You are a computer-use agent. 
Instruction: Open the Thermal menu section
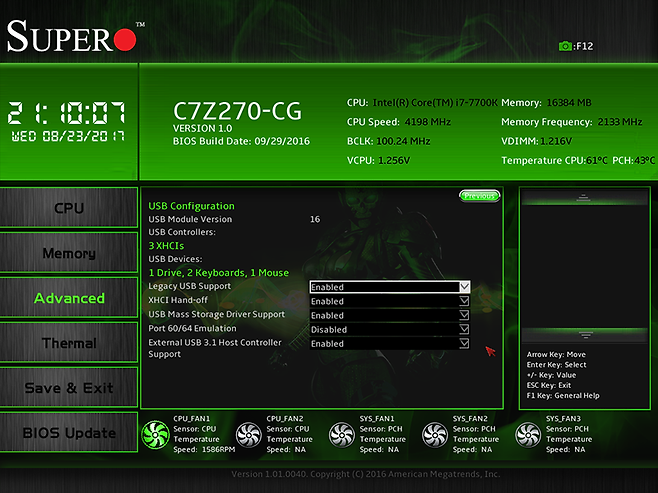[x=69, y=342]
